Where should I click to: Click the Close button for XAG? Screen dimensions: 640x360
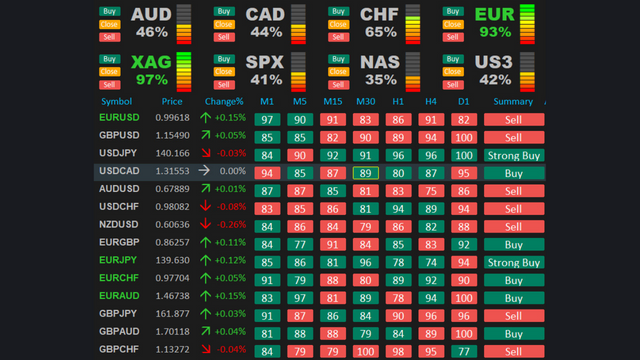pyautogui.click(x=109, y=72)
